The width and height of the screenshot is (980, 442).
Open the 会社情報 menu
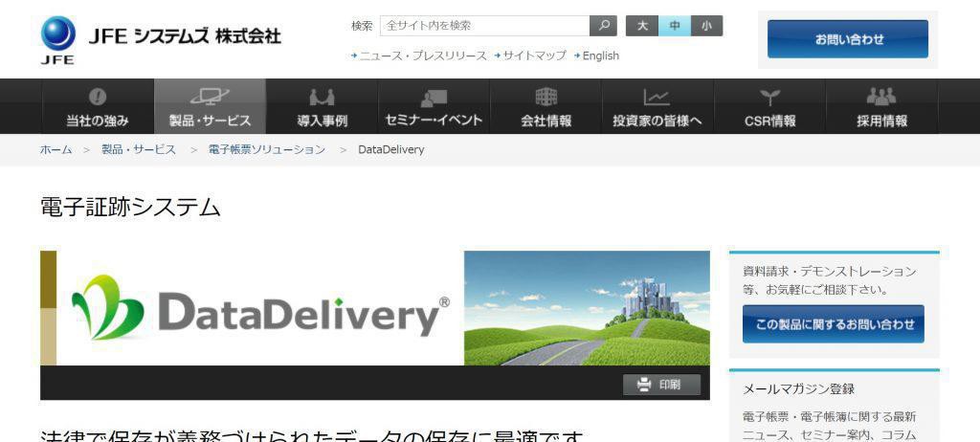point(546,106)
